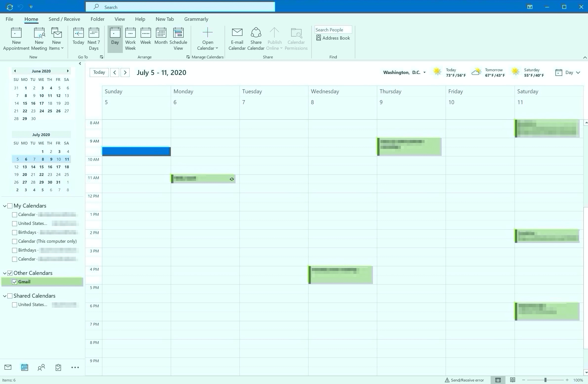Screen dimensions: 588x384
Task: Open Washington, D.C. weather location dropdown
Action: (x=424, y=72)
